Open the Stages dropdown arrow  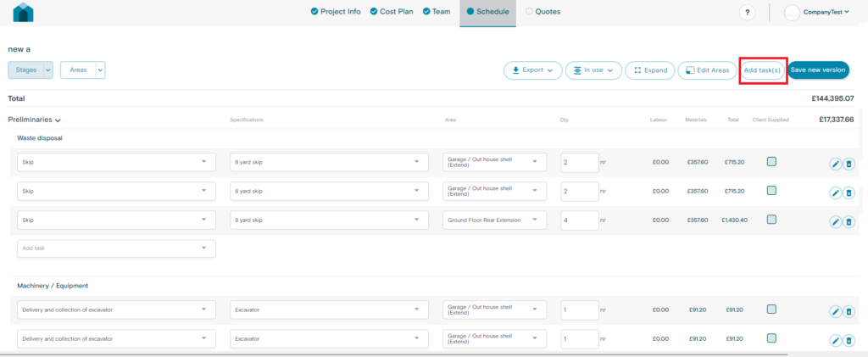pos(48,70)
